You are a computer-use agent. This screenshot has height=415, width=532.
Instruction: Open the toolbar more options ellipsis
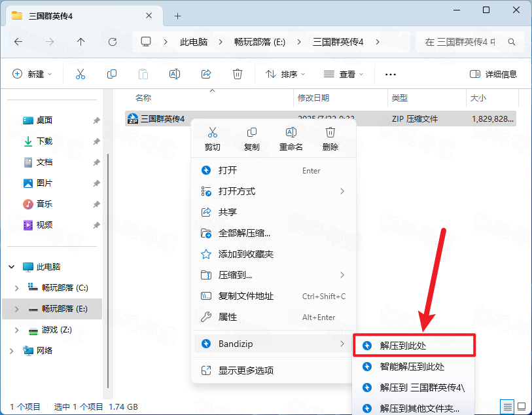391,75
